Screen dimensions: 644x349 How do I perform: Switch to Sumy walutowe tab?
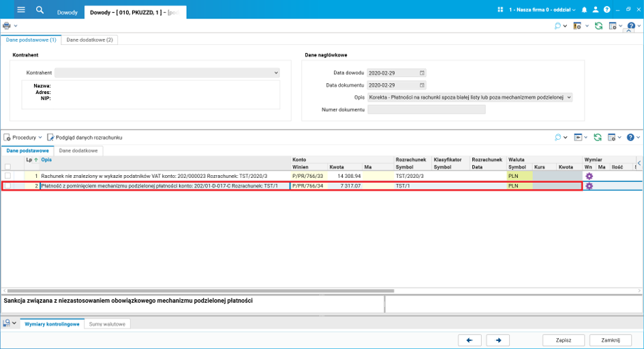point(107,324)
